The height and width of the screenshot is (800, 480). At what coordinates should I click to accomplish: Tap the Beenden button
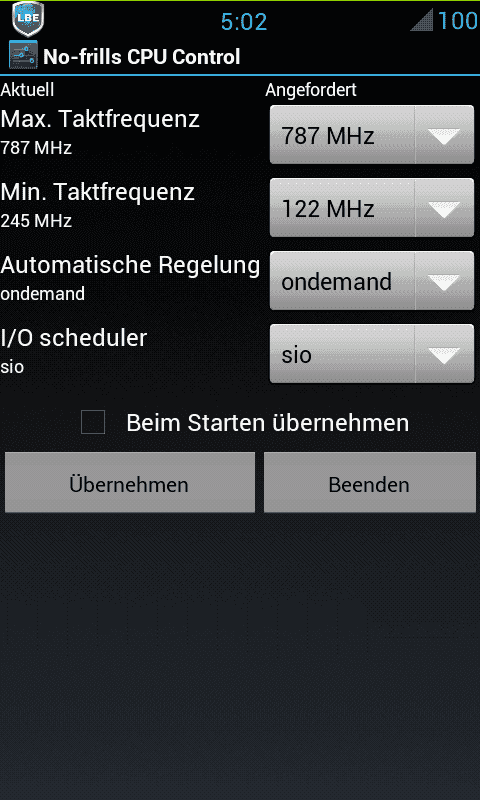(369, 483)
